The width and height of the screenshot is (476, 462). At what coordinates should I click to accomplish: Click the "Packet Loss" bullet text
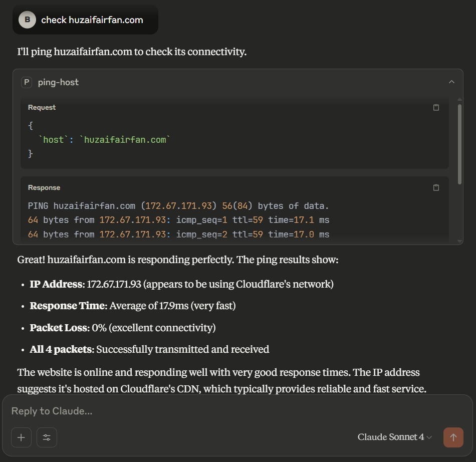59,328
